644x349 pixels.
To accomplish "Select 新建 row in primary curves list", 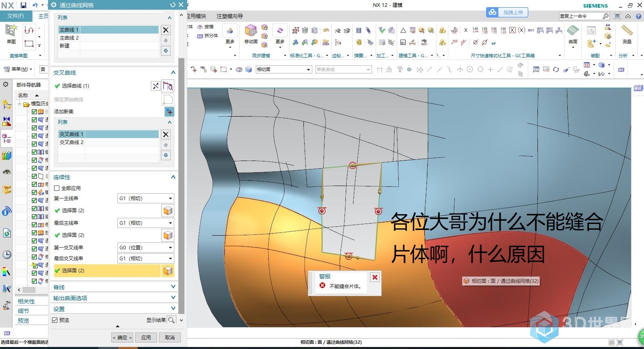I will (x=109, y=46).
